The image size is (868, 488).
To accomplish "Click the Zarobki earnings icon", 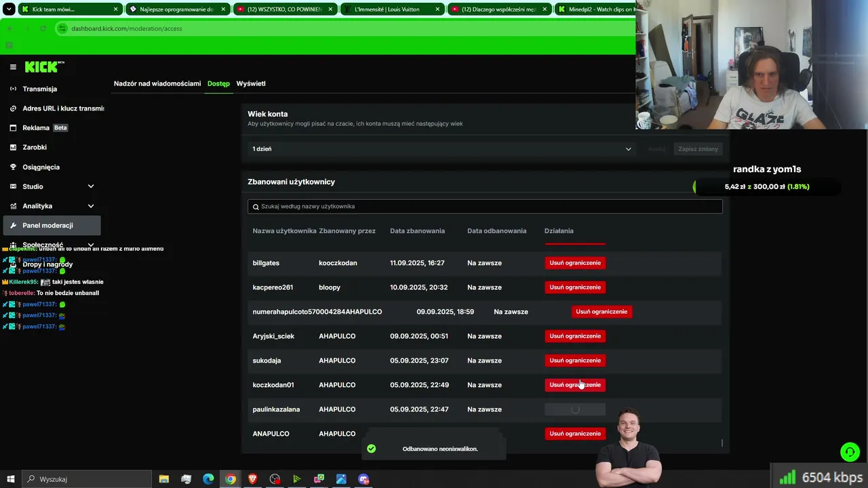I will coord(13,147).
